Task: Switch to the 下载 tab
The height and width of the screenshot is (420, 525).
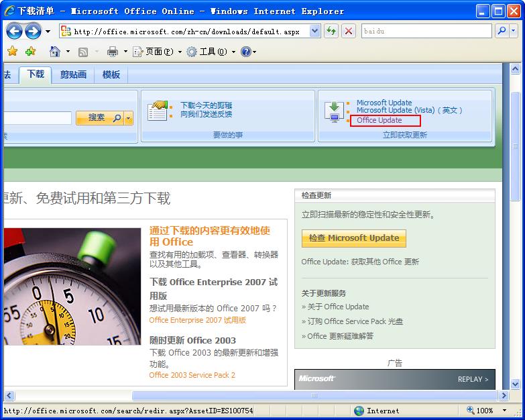Action: (x=35, y=74)
